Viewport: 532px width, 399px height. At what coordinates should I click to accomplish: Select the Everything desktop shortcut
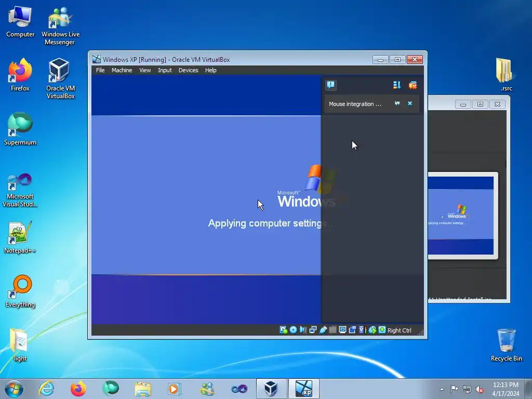tap(20, 291)
